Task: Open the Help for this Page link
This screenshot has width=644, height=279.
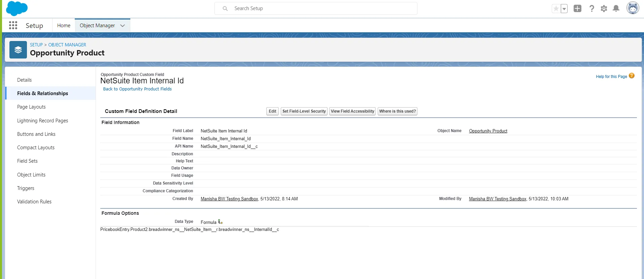Action: 611,77
